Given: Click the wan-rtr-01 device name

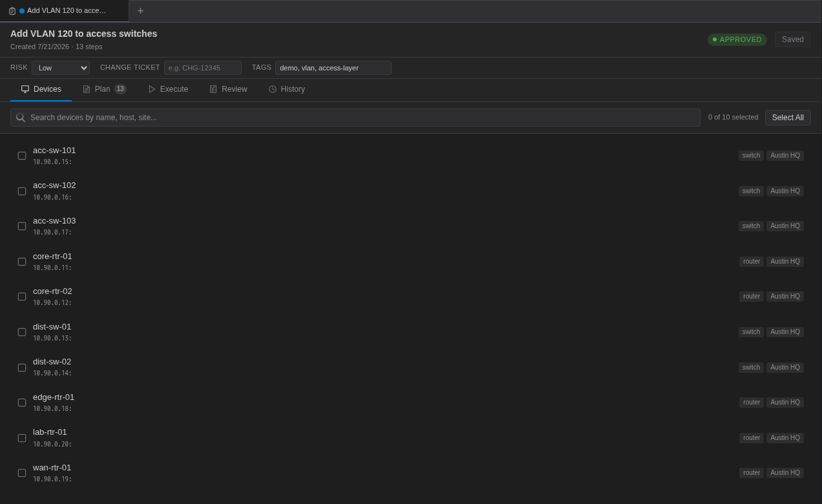Looking at the screenshot, I should 52,468.
